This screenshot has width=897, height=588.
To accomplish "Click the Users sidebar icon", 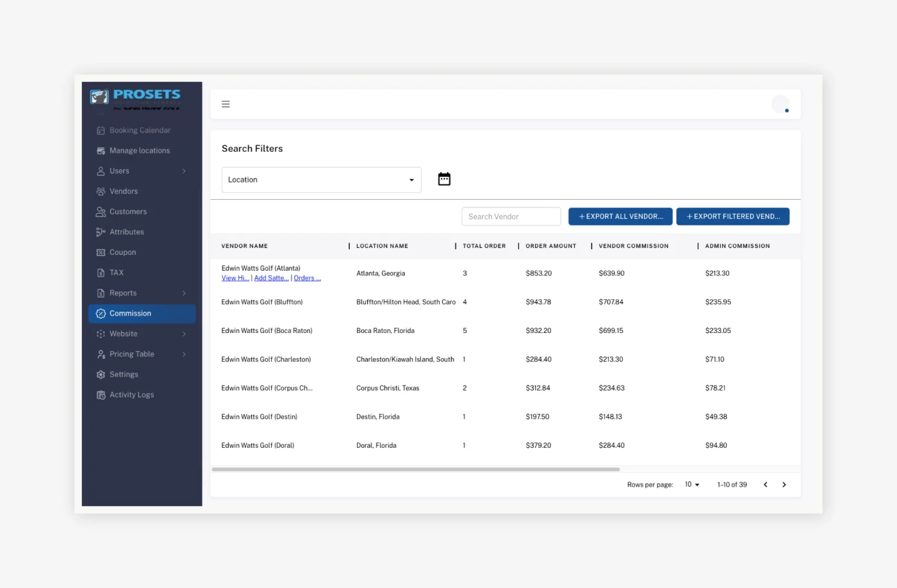I will point(101,171).
